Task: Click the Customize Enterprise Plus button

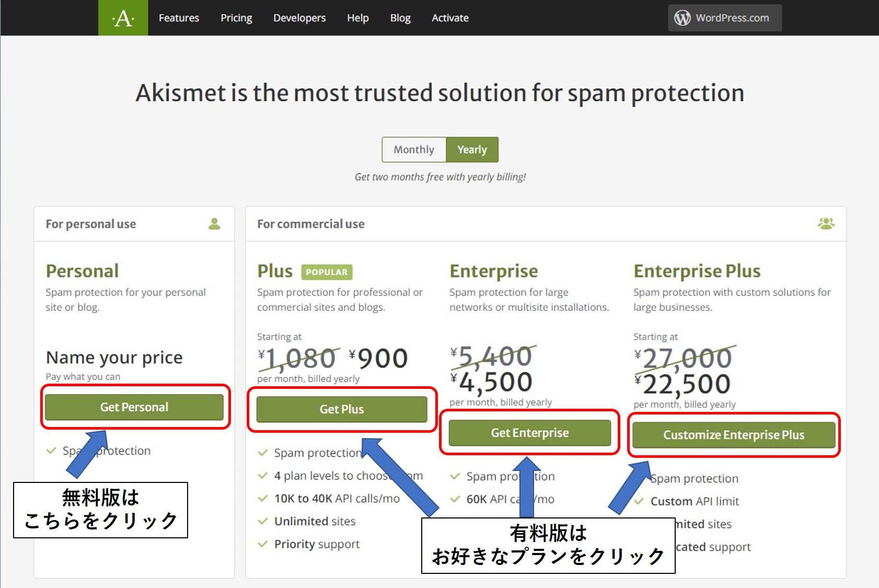Action: tap(734, 435)
